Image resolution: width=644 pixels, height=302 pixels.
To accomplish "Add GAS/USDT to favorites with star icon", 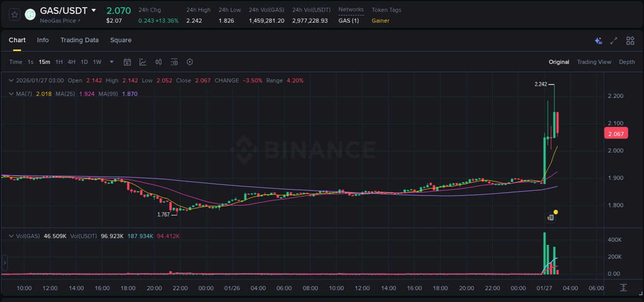I will coord(14,14).
